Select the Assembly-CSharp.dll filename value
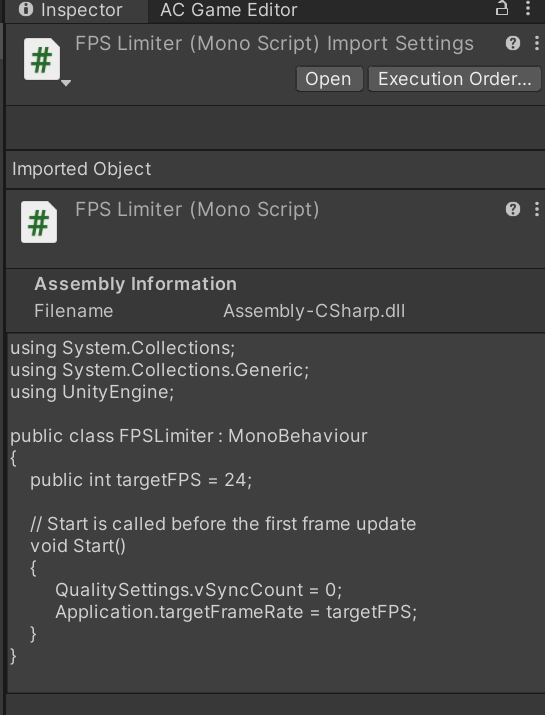Image resolution: width=545 pixels, height=715 pixels. pyautogui.click(x=314, y=311)
